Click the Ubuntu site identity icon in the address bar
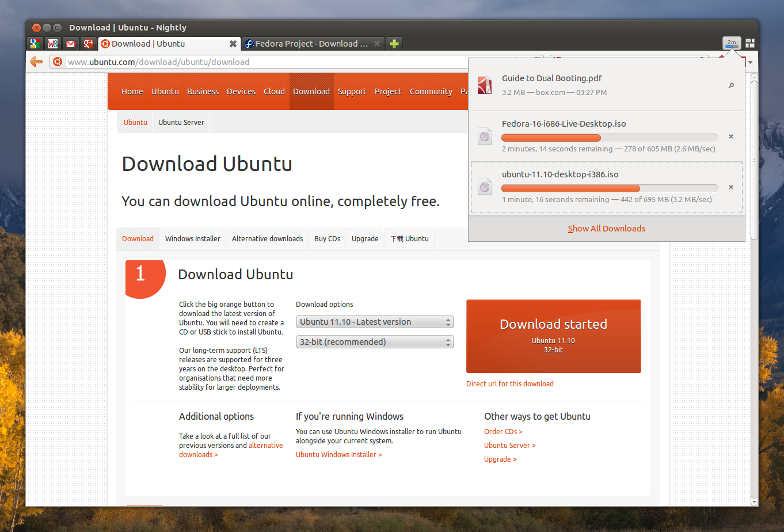784x532 pixels. tap(58, 62)
